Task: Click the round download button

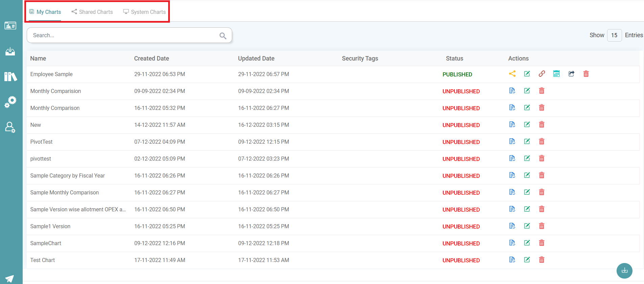Action: tap(624, 270)
